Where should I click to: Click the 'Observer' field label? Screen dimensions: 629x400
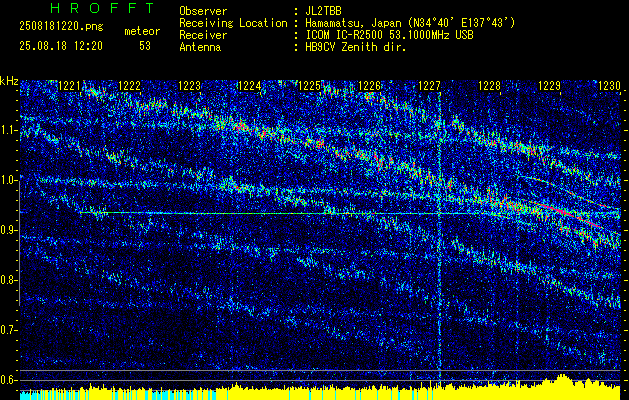click(203, 11)
